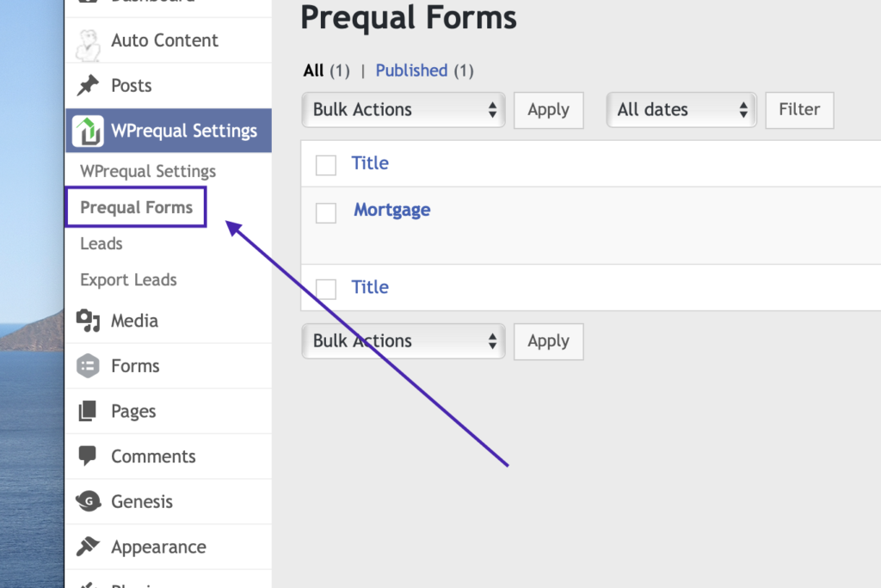The image size is (881, 588).
Task: Check the Mortgage form checkbox
Action: [326, 213]
